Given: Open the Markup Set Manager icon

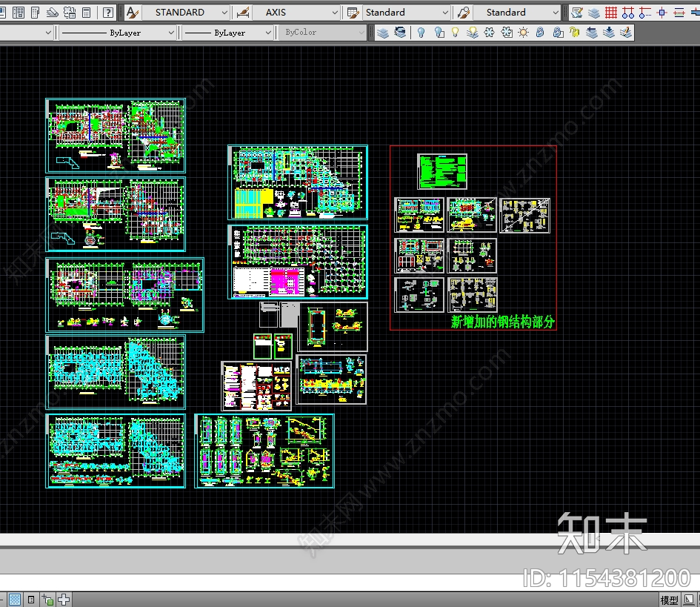Looking at the screenshot, I should (70, 13).
